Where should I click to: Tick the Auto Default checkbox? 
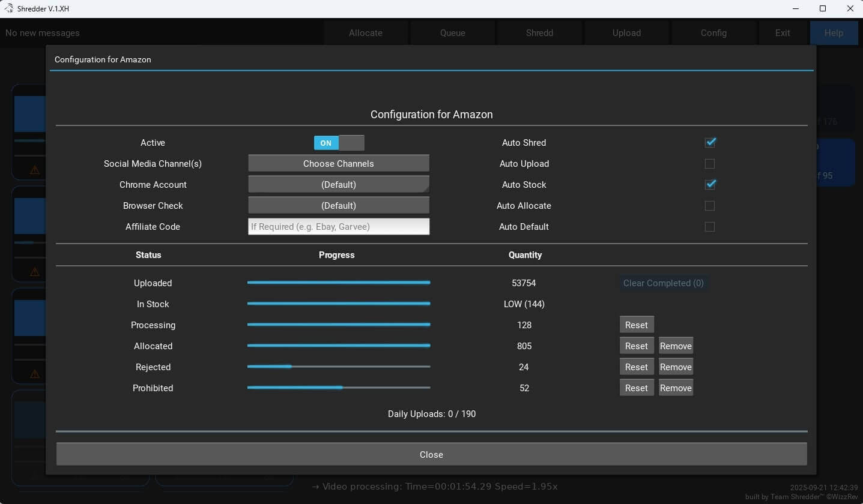(710, 227)
